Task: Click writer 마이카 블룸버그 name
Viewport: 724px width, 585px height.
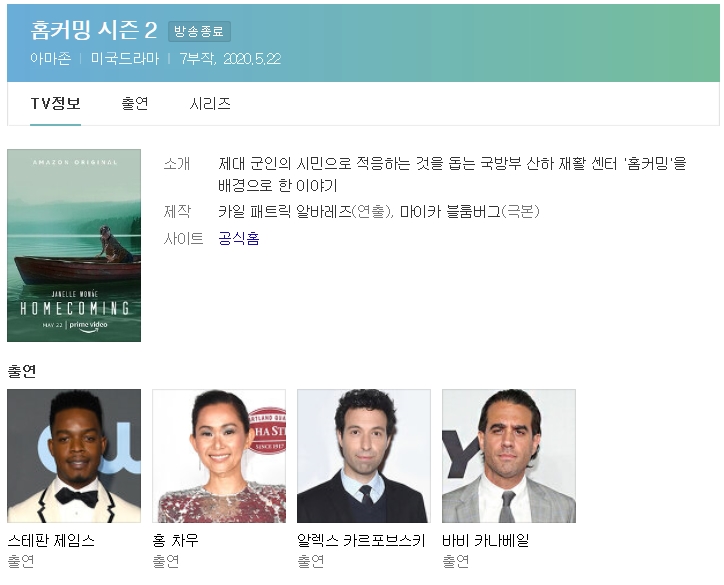Action: click(450, 211)
